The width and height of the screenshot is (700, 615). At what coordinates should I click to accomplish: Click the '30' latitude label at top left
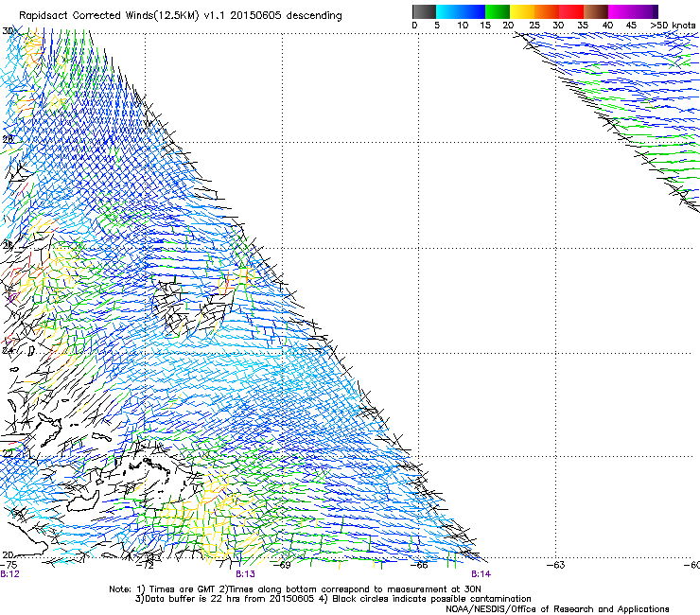coord(8,31)
